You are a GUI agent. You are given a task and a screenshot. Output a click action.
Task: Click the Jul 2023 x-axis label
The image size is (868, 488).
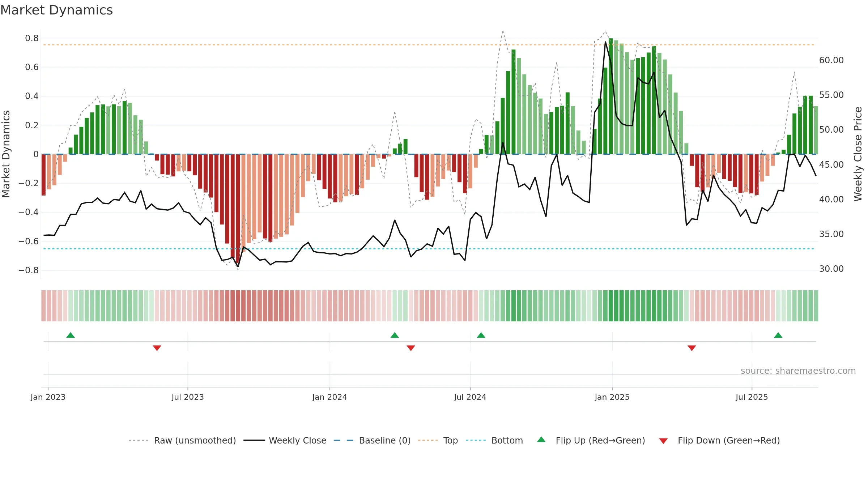pyautogui.click(x=188, y=397)
